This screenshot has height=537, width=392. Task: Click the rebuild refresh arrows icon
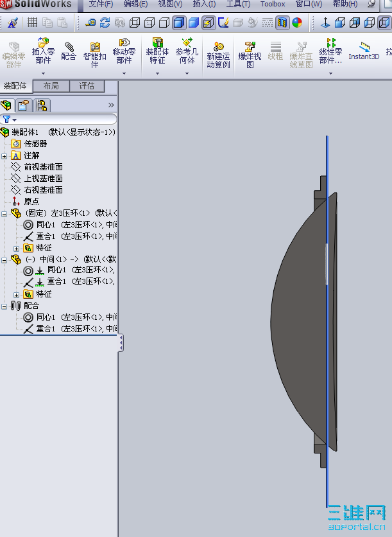click(x=105, y=23)
